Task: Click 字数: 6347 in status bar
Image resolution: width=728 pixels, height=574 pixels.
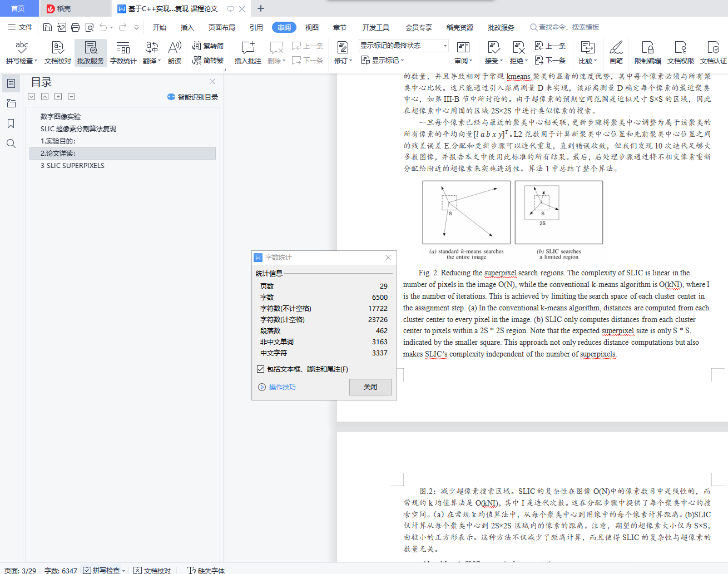Action: click(61, 570)
